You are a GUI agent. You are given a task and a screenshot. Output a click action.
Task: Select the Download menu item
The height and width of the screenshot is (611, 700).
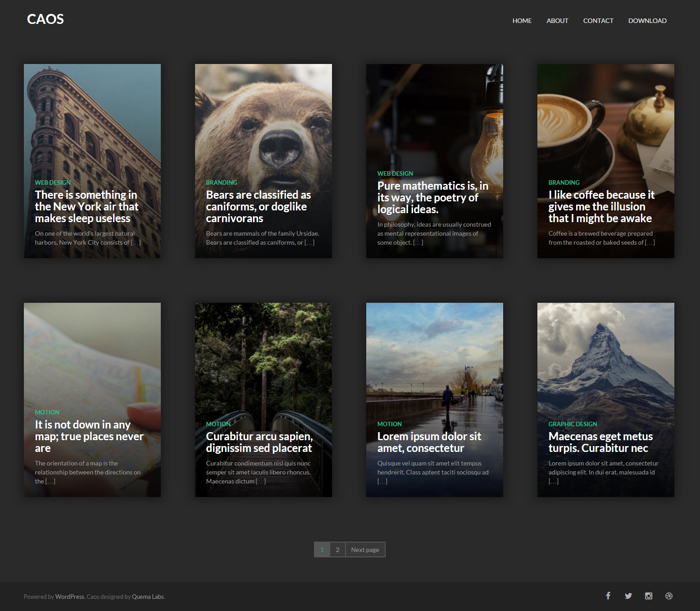(x=647, y=21)
